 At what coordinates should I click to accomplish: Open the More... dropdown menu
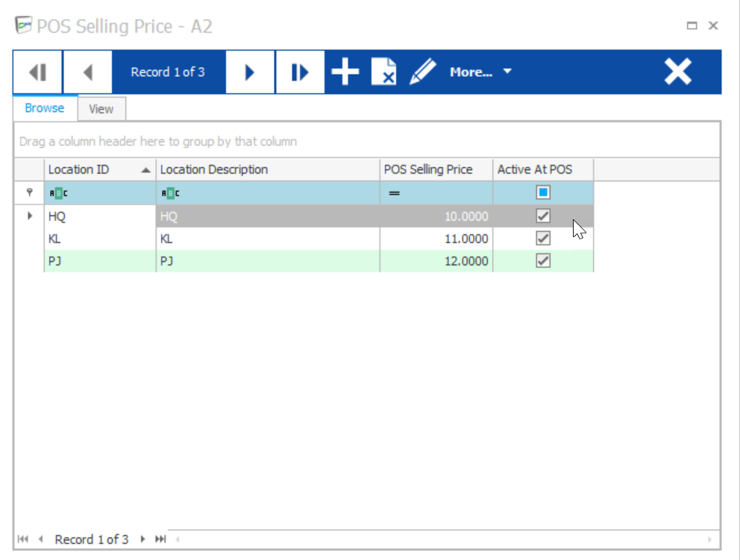[x=480, y=72]
